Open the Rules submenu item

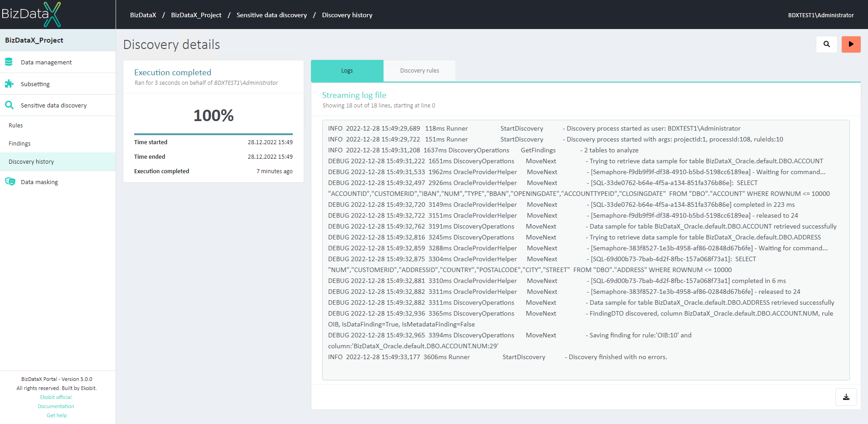point(58,125)
